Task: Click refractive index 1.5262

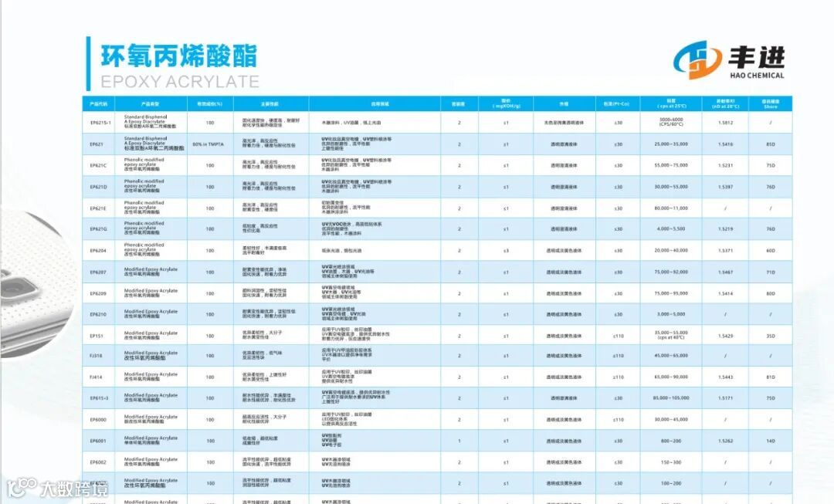Action: (725, 441)
